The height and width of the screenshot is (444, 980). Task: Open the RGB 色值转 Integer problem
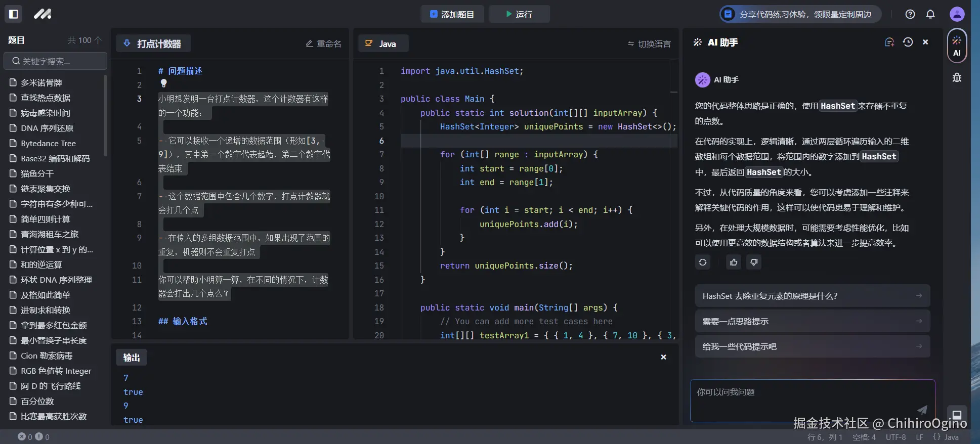tap(55, 371)
